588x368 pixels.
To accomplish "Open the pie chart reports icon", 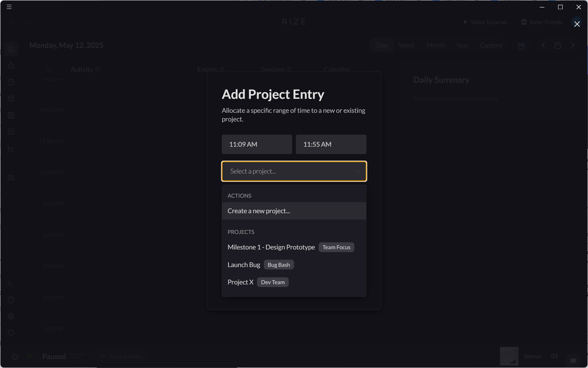I will click(11, 82).
